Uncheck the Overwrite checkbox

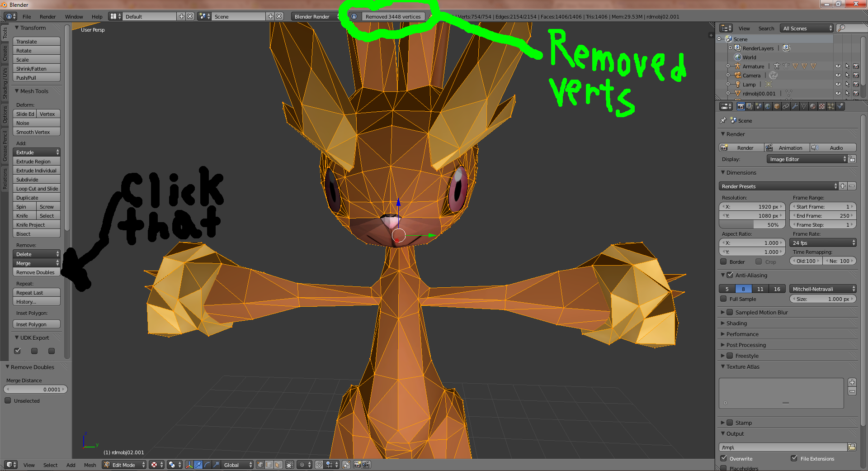[x=723, y=458]
